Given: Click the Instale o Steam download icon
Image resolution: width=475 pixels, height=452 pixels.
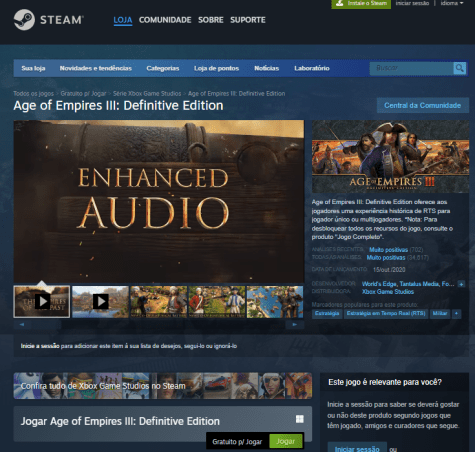Looking at the screenshot, I should [339, 3].
